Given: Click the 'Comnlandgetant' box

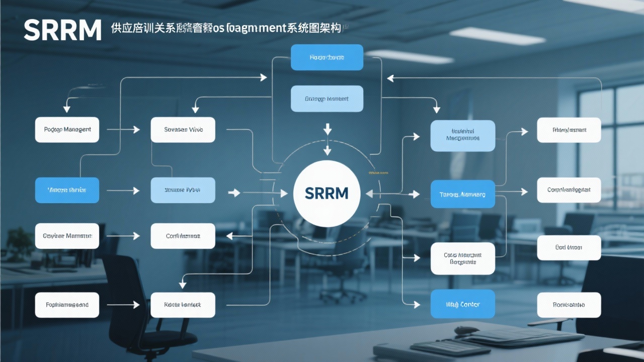Looking at the screenshot, I should point(569,190).
